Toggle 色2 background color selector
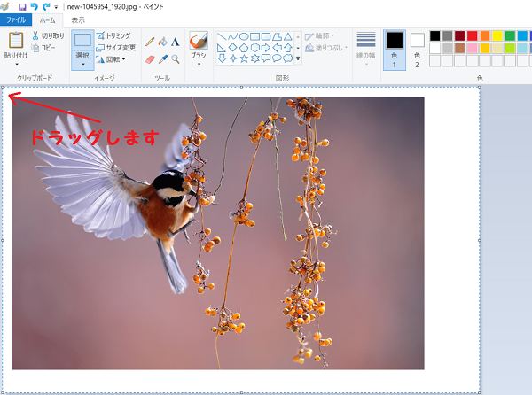 point(417,50)
